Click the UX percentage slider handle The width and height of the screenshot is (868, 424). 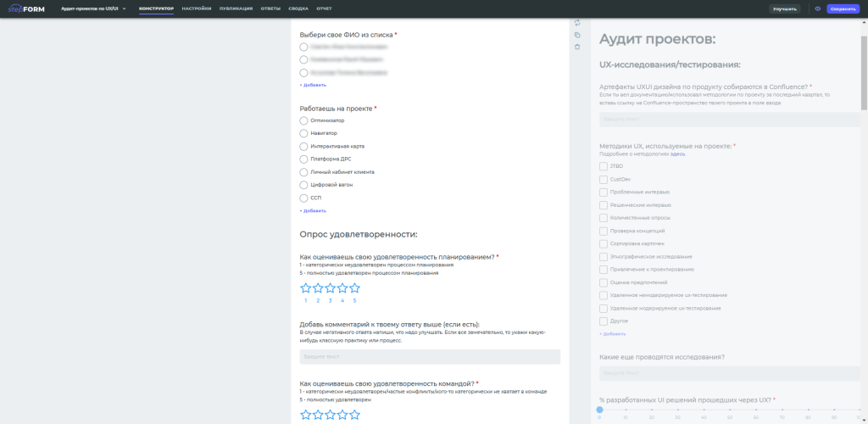[x=599, y=410]
